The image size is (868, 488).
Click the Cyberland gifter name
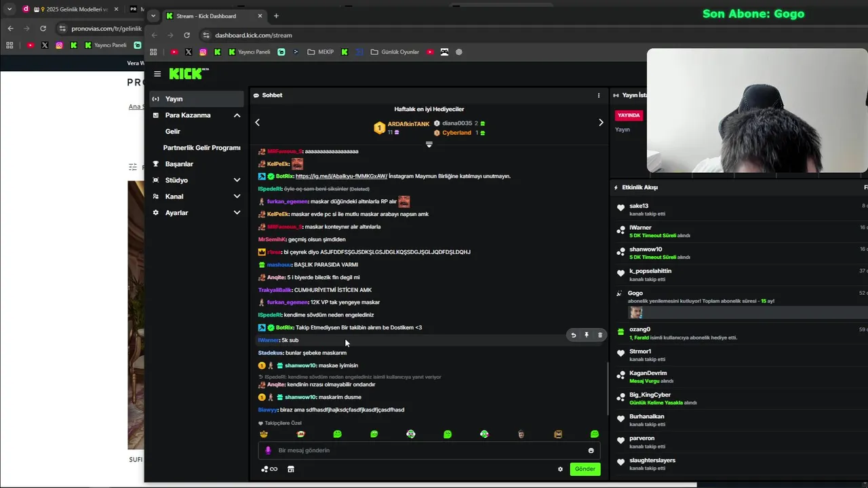click(x=456, y=133)
